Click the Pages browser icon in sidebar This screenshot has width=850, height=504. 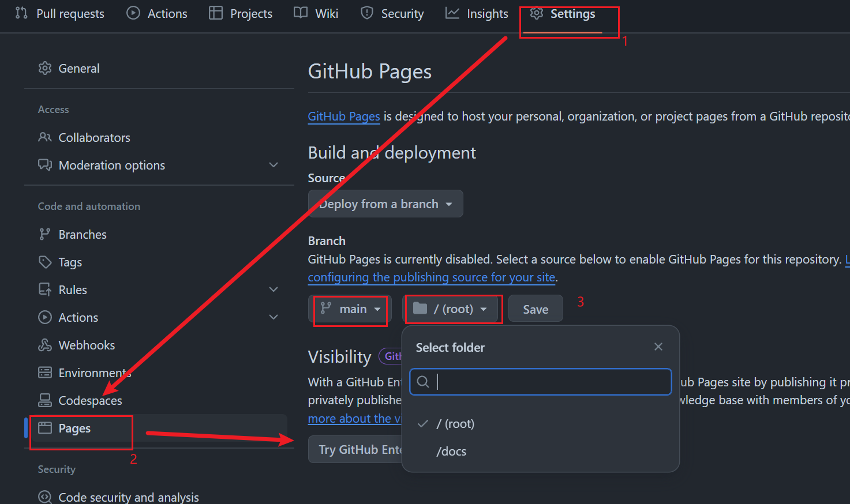45,428
